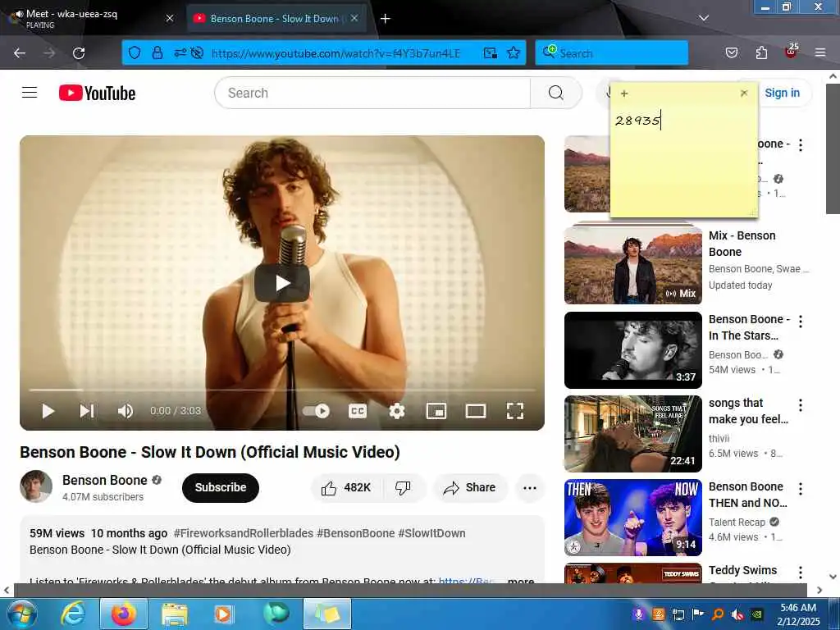Screen dimensions: 840x630
Task: Select the Benson Boone - Slow It Down tab
Action: click(x=277, y=18)
